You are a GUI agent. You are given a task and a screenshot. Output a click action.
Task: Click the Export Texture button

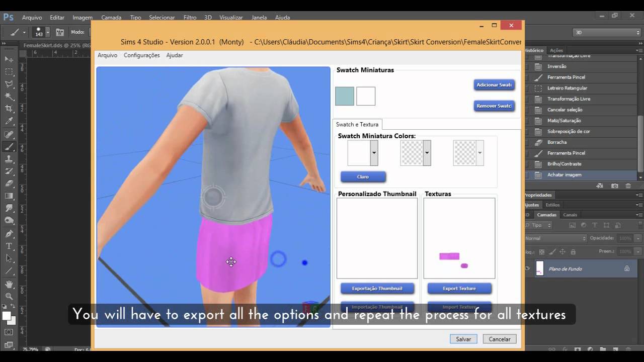(x=459, y=289)
